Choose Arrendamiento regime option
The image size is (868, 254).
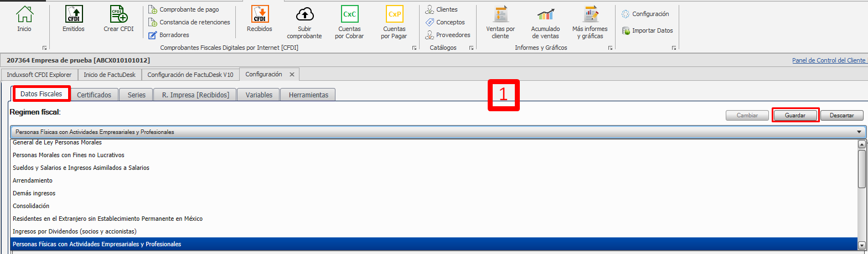pos(433,180)
